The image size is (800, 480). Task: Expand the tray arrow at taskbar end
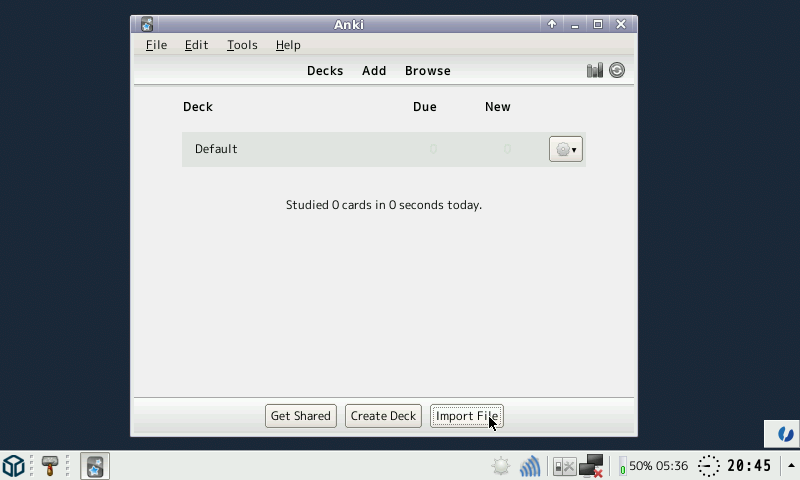pyautogui.click(x=791, y=466)
